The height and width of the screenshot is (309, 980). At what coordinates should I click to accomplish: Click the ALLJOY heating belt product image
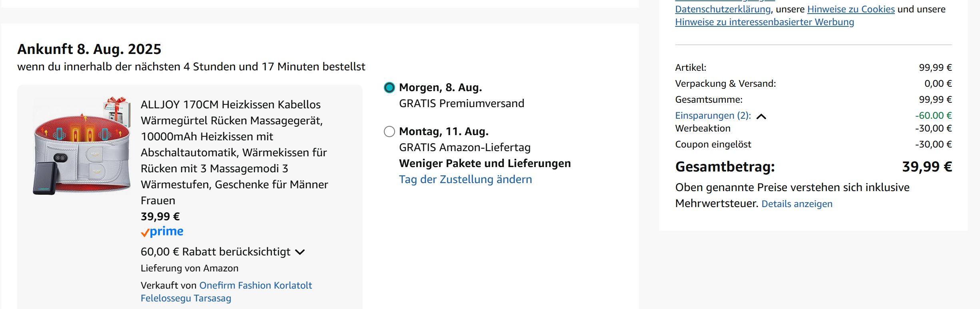82,146
